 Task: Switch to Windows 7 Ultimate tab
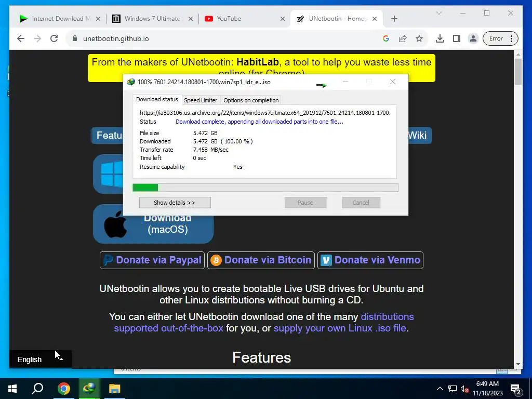click(x=152, y=19)
